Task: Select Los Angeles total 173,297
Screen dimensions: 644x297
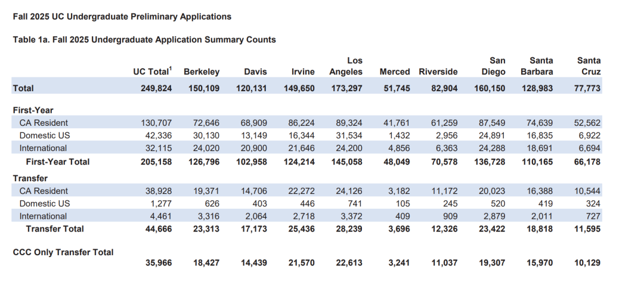Action: (x=346, y=88)
